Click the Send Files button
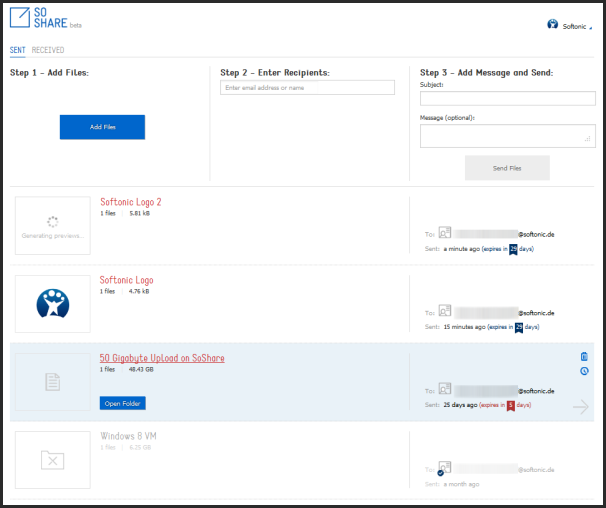This screenshot has height=508, width=606. coord(507,168)
